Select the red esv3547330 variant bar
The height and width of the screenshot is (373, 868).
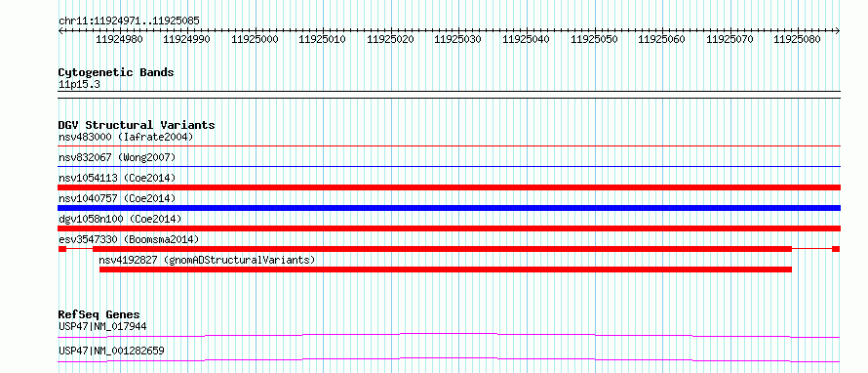(449, 249)
